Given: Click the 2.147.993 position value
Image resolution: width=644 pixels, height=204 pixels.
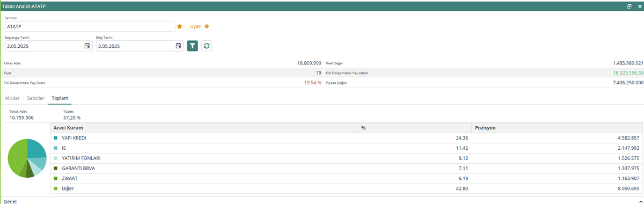Looking at the screenshot, I should [x=629, y=148].
